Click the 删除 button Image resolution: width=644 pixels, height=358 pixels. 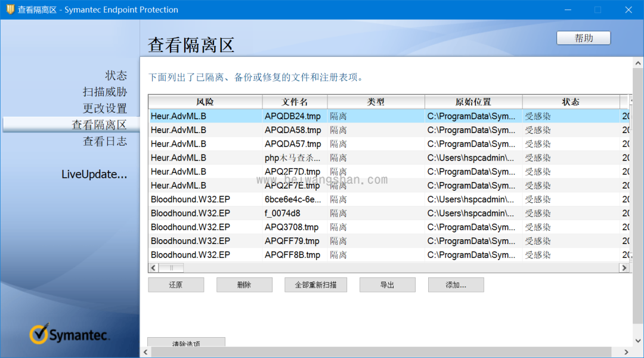point(244,285)
